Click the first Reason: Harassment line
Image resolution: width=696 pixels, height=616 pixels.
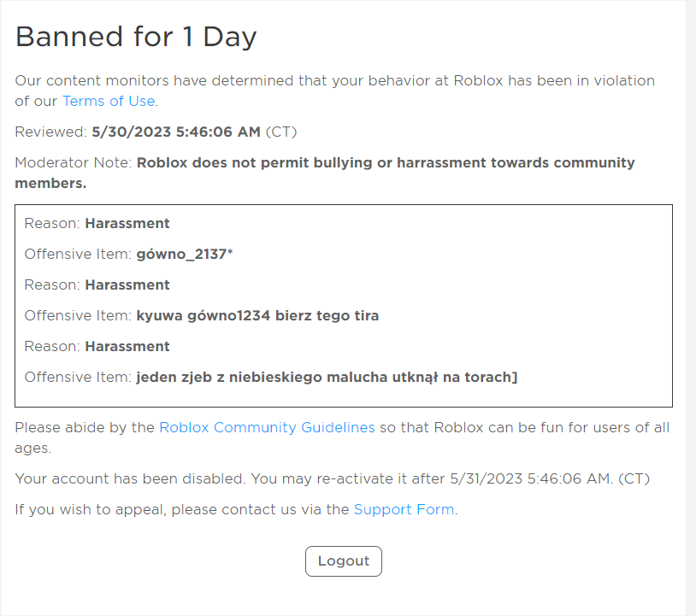(x=97, y=223)
